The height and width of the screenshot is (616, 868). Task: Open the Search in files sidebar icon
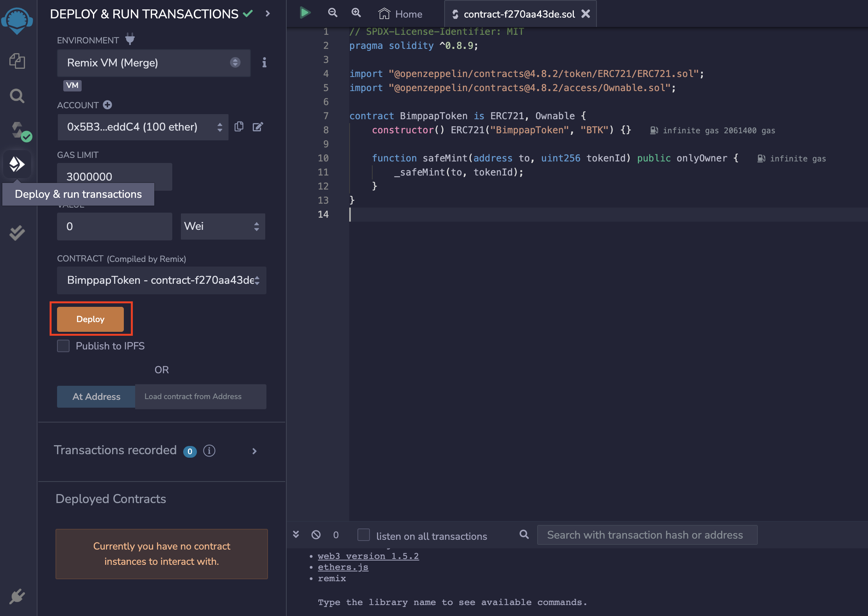click(17, 96)
